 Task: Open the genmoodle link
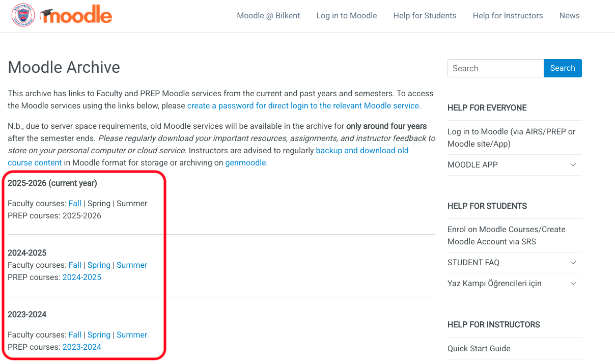245,163
